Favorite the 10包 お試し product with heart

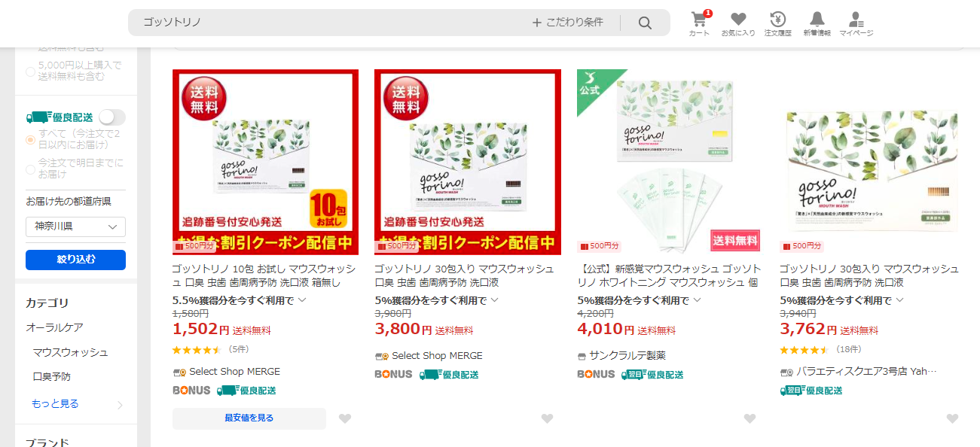344,418
